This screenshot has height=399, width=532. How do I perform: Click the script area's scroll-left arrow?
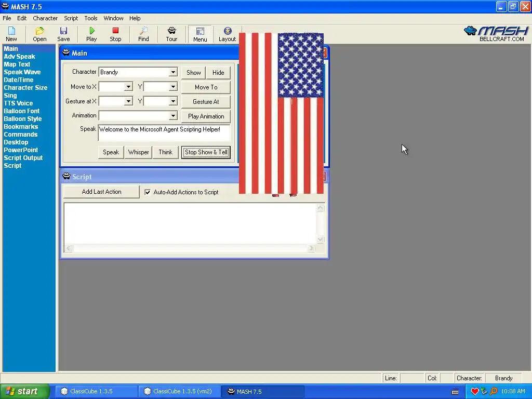[x=68, y=248]
